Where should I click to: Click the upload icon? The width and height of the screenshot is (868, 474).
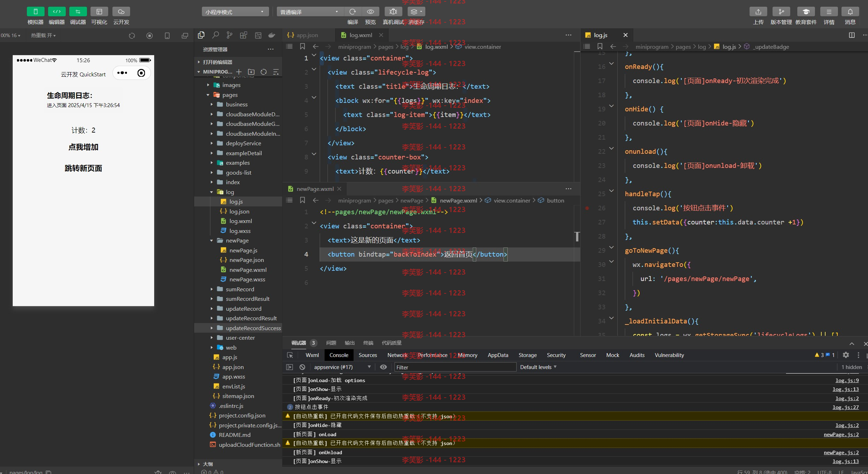[758, 12]
